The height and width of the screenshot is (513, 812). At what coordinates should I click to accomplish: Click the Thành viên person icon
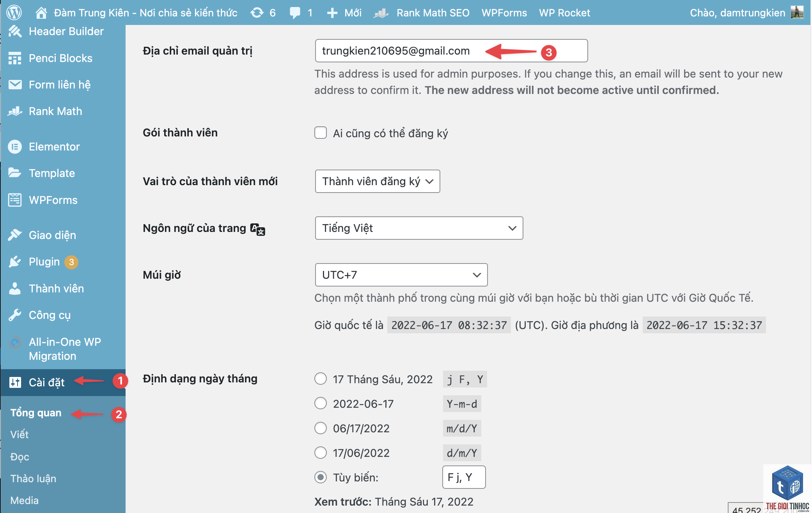tap(15, 288)
